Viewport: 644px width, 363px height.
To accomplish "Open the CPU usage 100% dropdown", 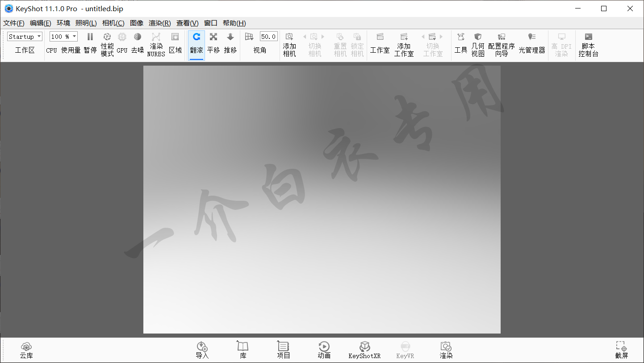I will [x=63, y=37].
